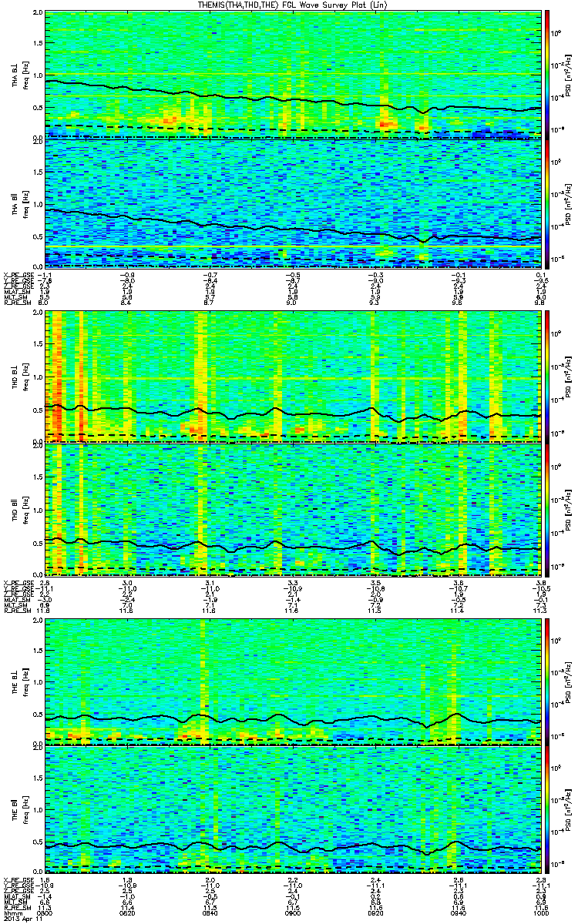578x924 pixels.
Task: Click the 'THE BII freq [Hz]' axis label
Action: click(18, 809)
